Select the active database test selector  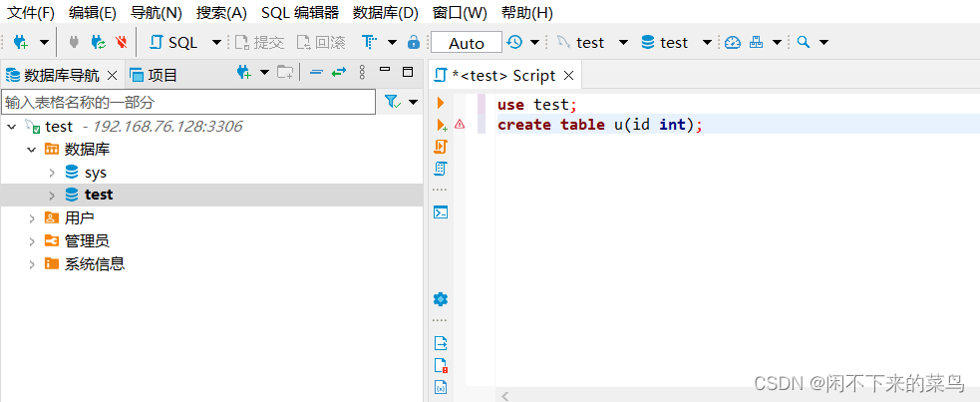coord(665,43)
